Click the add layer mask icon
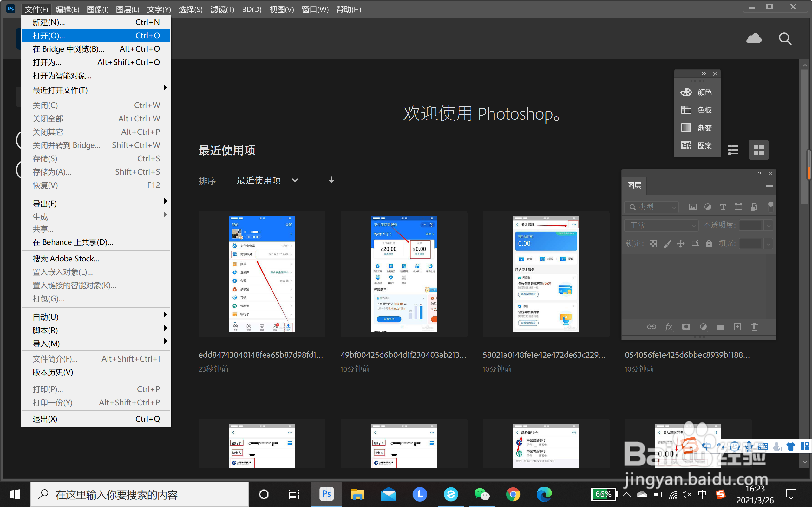The image size is (812, 507). pyautogui.click(x=686, y=327)
